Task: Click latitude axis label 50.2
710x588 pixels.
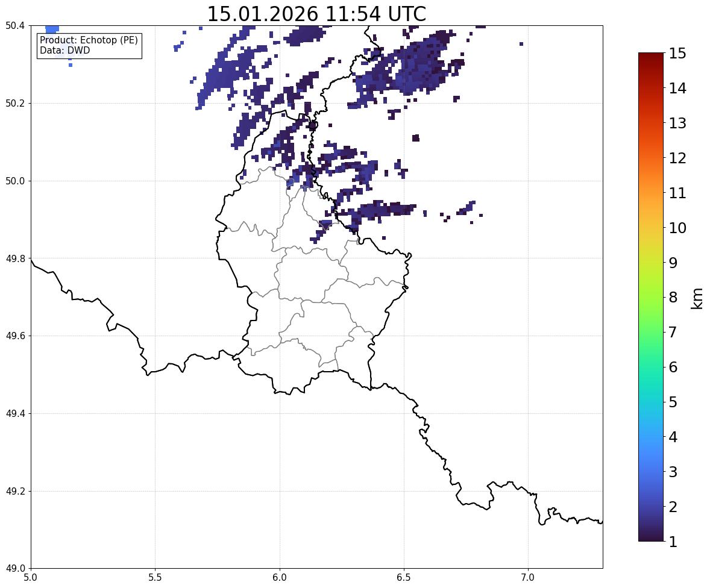Action: click(15, 103)
